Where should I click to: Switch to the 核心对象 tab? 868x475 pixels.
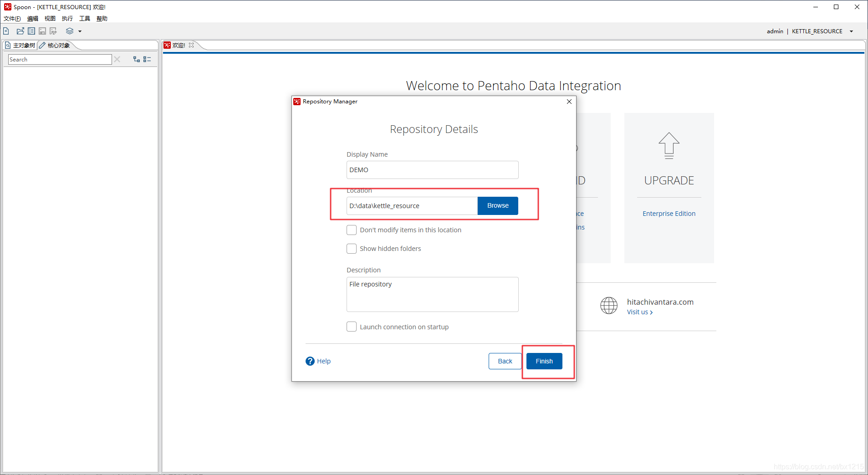click(x=55, y=45)
